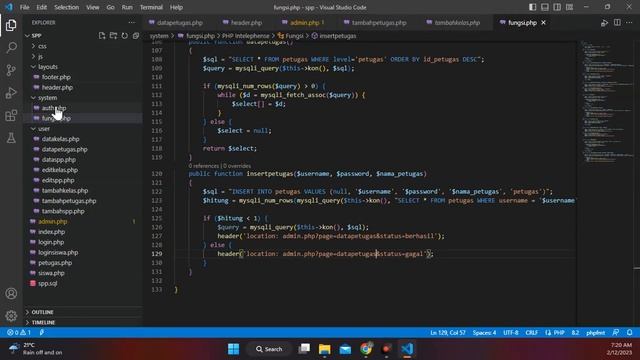Split the editor to the right
The height and width of the screenshot is (360, 640).
coord(617,23)
